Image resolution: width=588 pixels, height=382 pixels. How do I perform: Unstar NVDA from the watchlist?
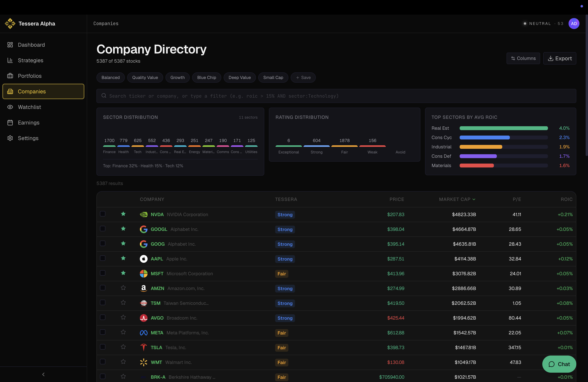[x=123, y=214]
